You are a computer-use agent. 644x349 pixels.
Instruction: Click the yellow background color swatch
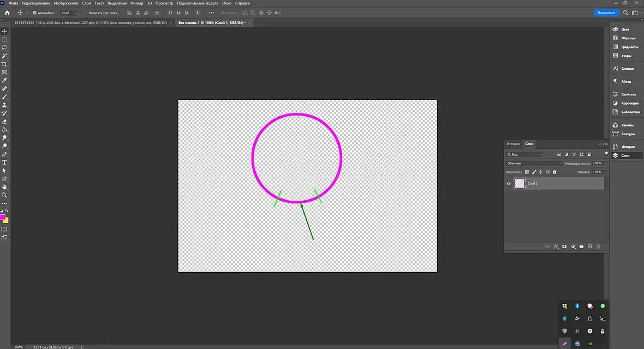coord(6,221)
